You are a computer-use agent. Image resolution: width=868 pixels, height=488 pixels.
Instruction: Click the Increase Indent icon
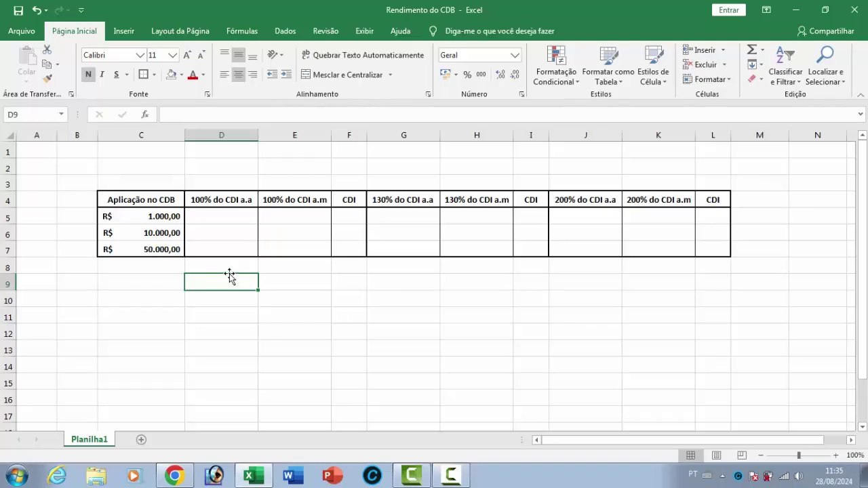(x=286, y=75)
